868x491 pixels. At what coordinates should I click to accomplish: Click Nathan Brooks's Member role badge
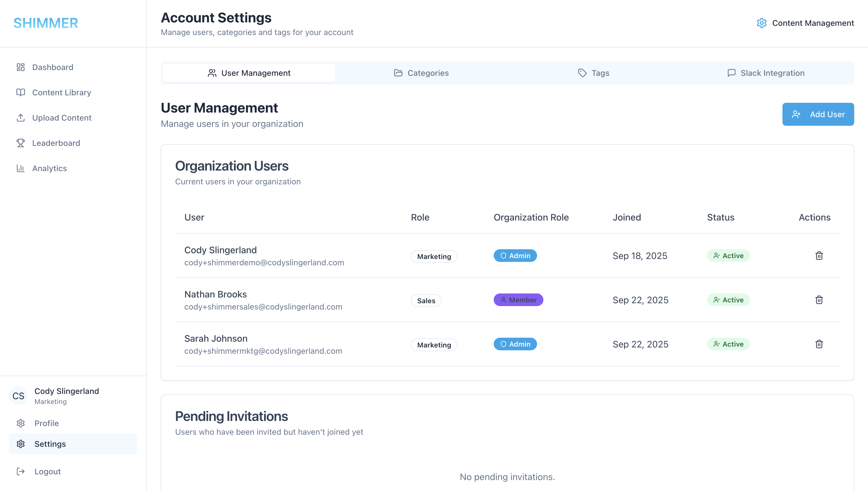tap(518, 300)
